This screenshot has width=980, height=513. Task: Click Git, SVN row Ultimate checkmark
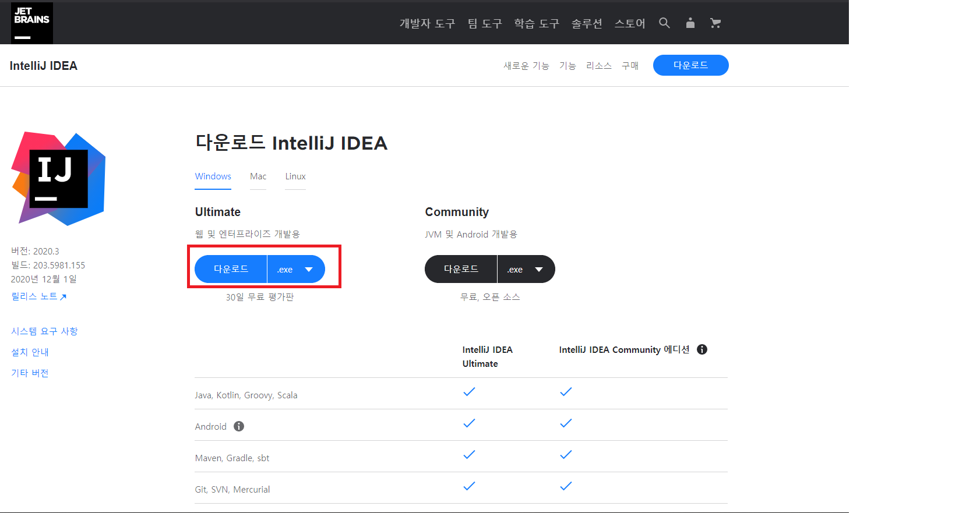coord(469,486)
